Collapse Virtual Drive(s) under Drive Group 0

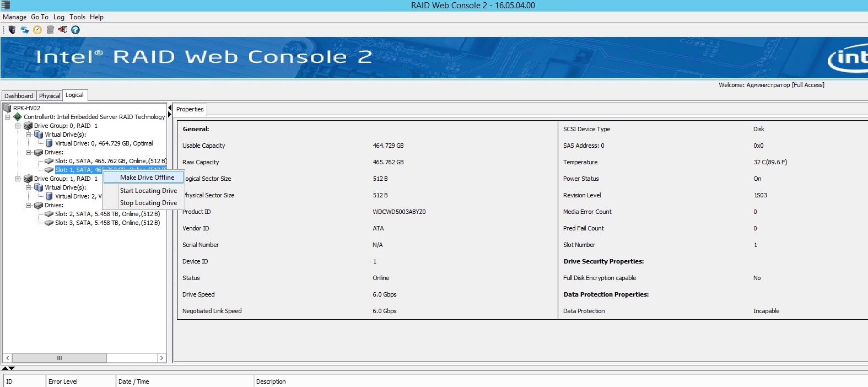coord(28,135)
